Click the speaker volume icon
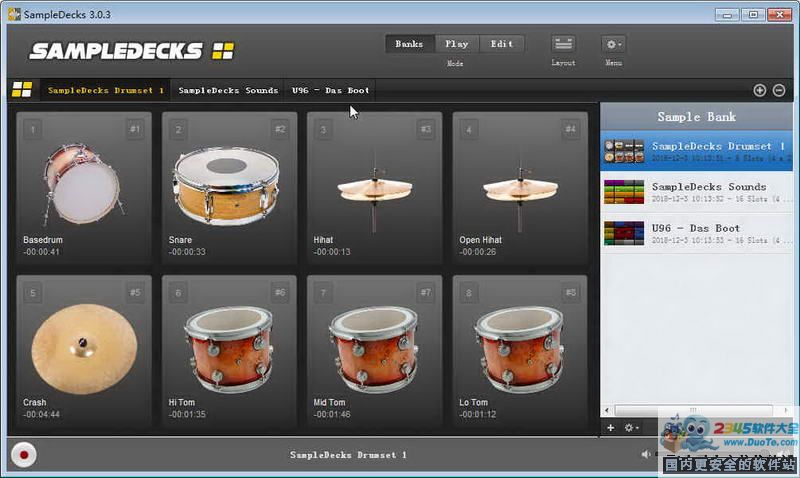Viewport: 800px width, 478px height. 646,454
